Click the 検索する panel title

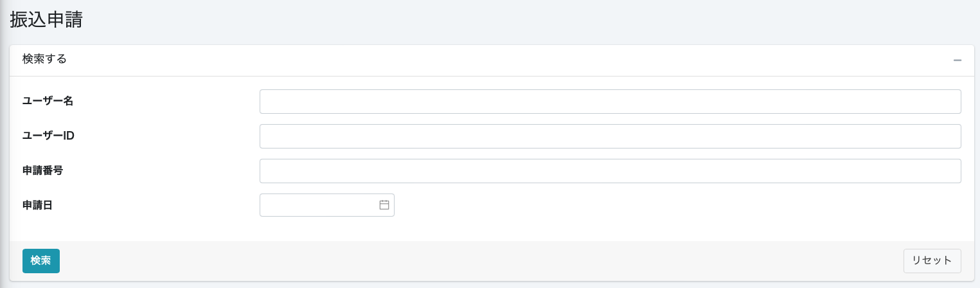44,59
